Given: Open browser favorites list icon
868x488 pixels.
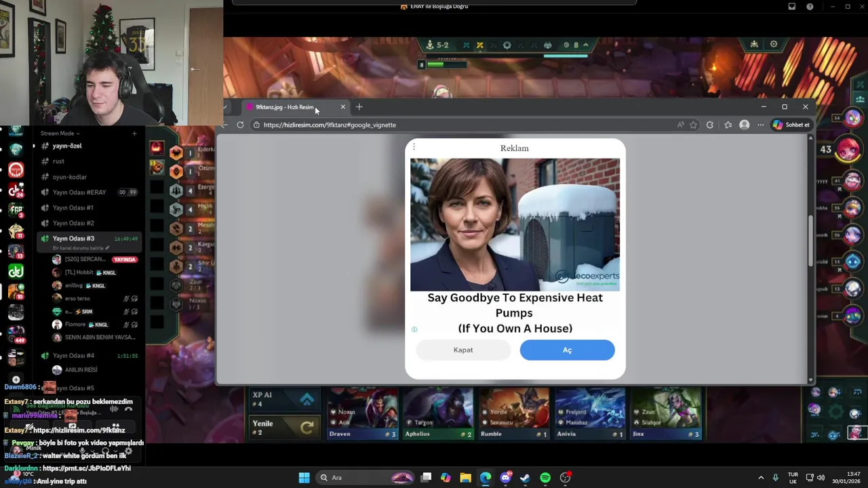Looking at the screenshot, I should (x=728, y=125).
